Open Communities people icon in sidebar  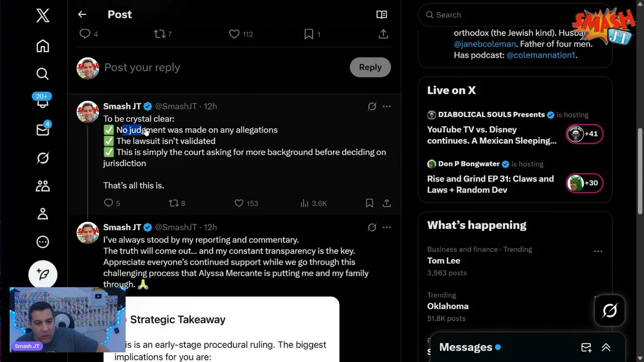(x=43, y=186)
